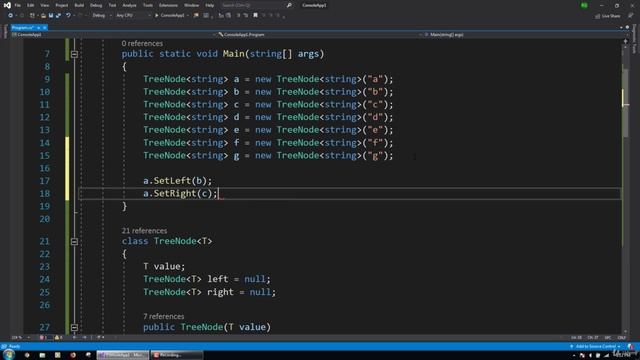Viewport: 640px width, 360px height.
Task: Click the Ready status bar text
Action: [x=14, y=347]
